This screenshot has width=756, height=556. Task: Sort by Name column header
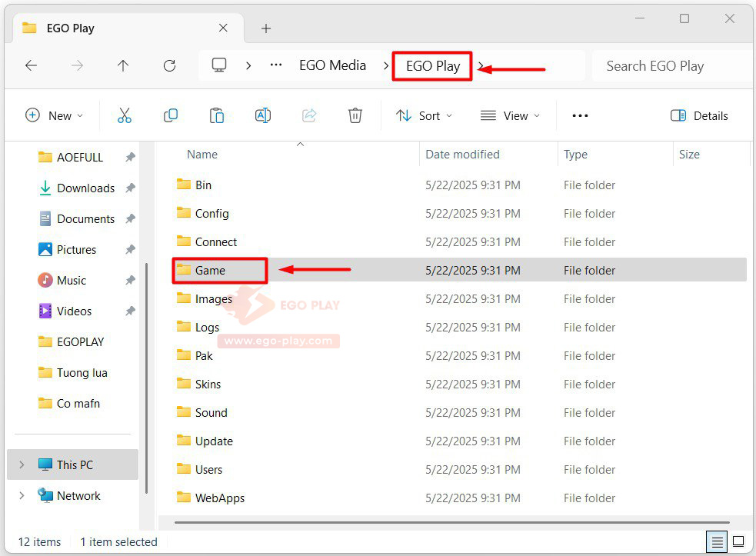pos(202,155)
